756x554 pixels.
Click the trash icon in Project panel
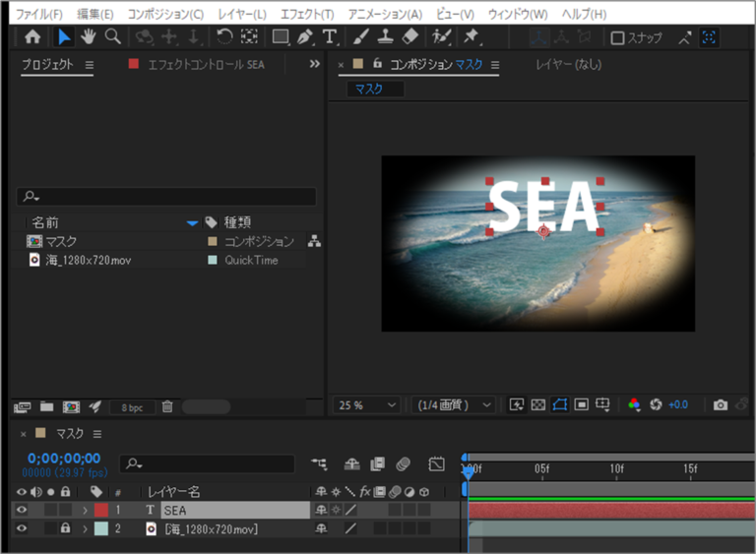coord(167,406)
